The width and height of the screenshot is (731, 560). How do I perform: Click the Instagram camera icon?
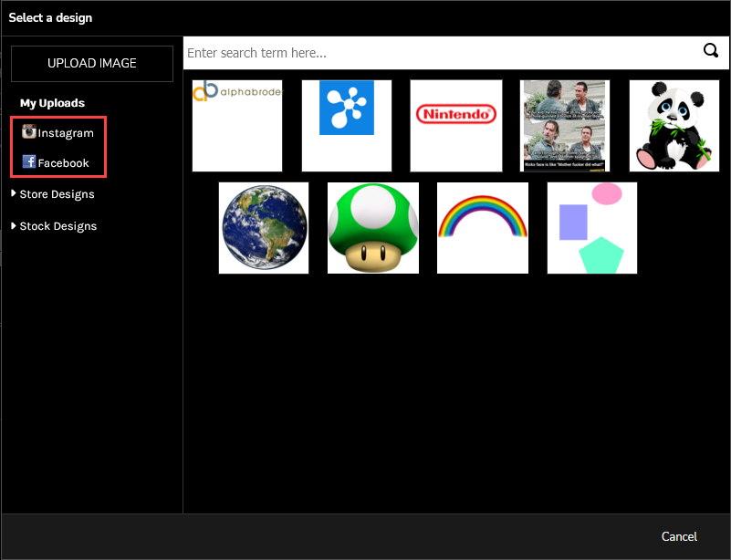coord(29,132)
